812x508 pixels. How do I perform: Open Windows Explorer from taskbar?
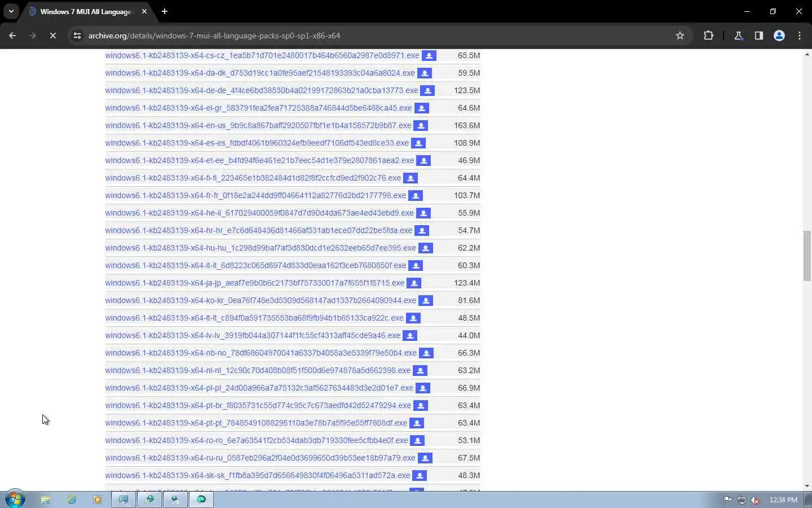[x=46, y=500]
